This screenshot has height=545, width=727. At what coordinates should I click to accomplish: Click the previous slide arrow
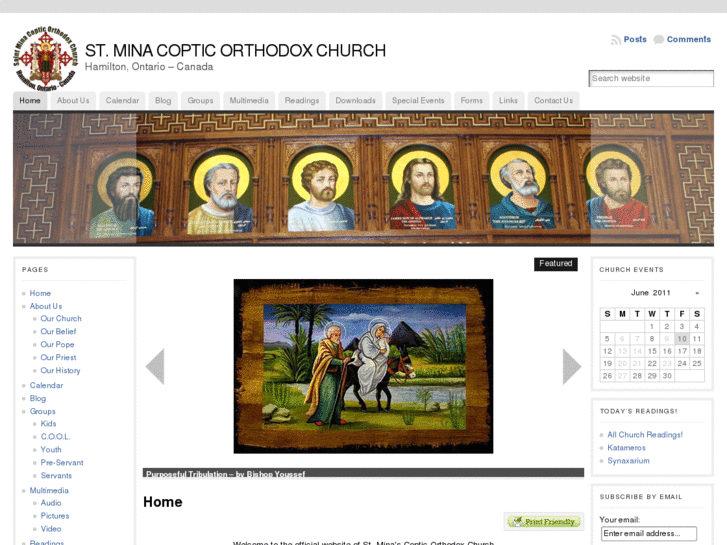click(x=155, y=366)
